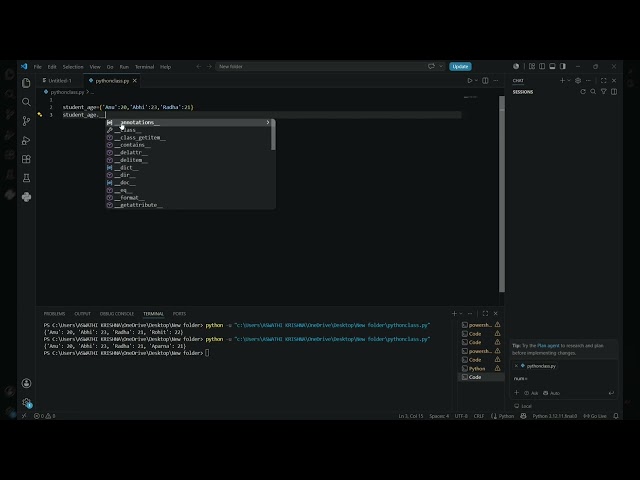Viewport: 640px width, 480px height.
Task: Open chat settings gear icon
Action: tap(578, 80)
